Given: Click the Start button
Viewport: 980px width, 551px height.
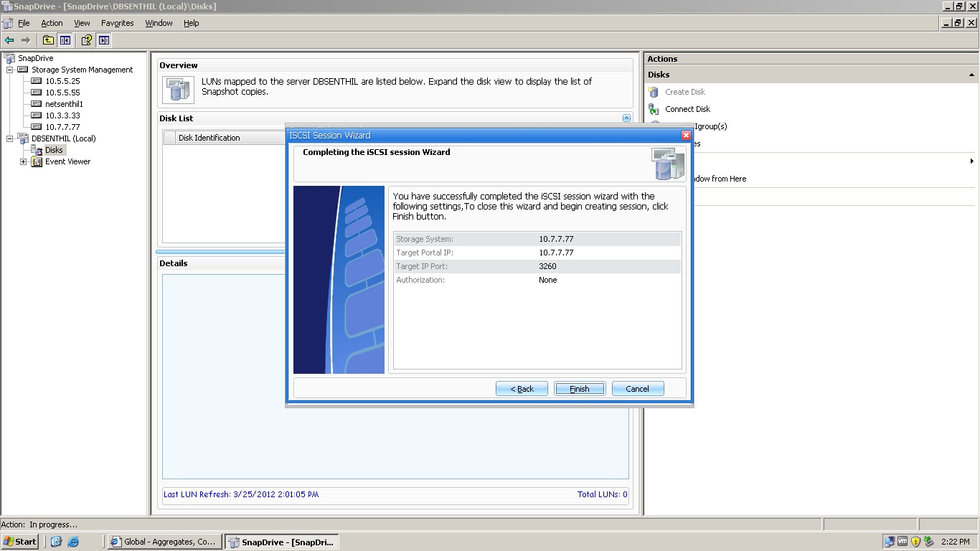Looking at the screenshot, I should (19, 542).
